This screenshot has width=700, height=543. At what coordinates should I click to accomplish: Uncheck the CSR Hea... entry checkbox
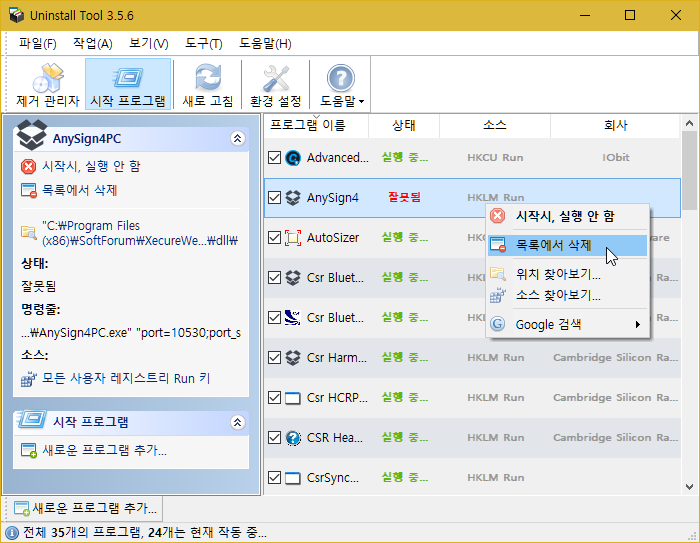[x=275, y=437]
